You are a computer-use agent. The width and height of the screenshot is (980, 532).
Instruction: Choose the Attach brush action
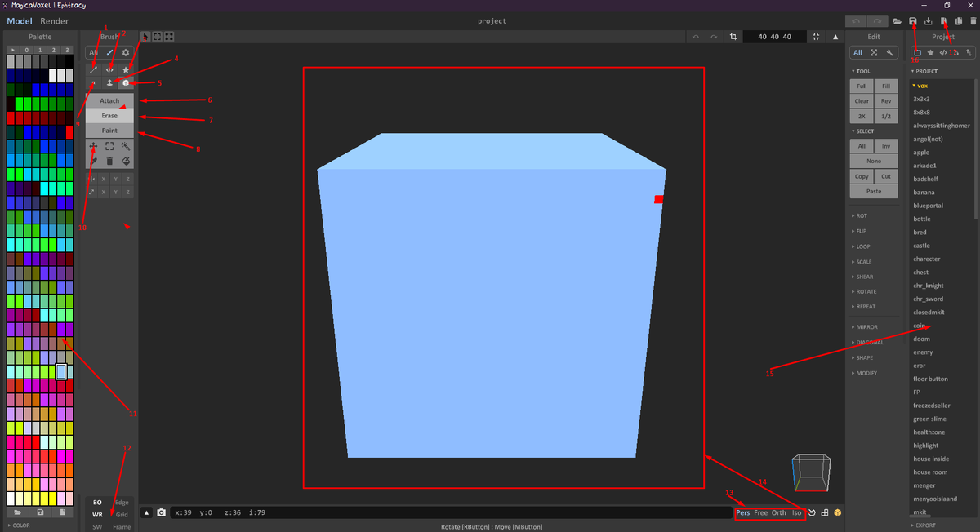[109, 101]
